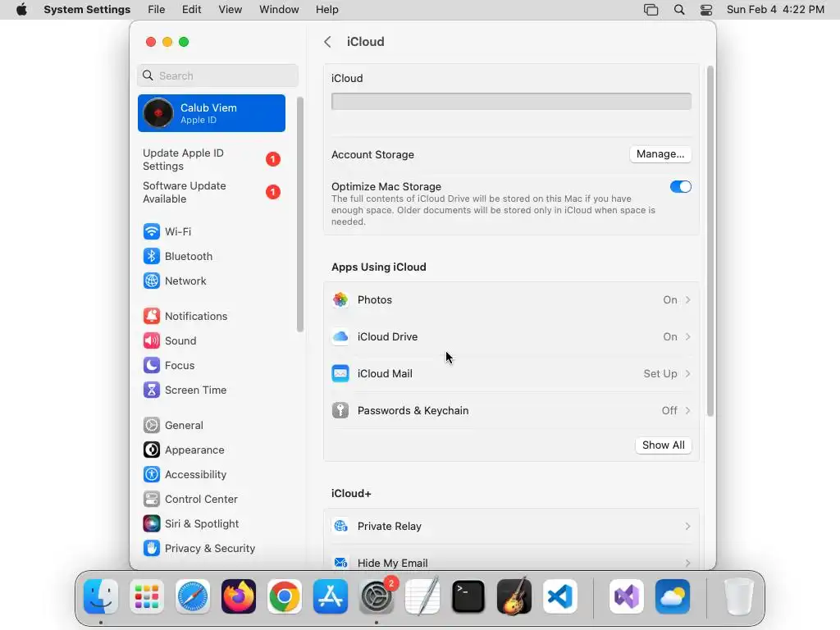Expand Passwords & Keychain Off chevron

[x=688, y=411]
